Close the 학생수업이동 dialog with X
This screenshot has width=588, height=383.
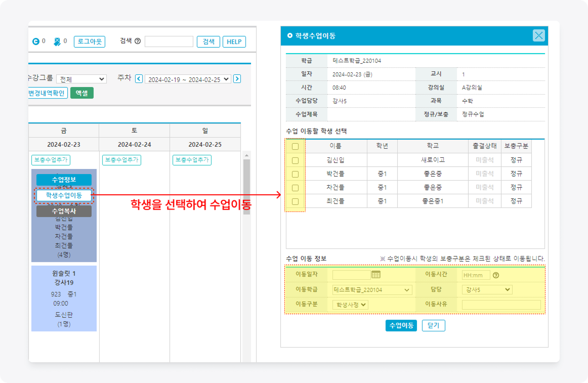539,36
